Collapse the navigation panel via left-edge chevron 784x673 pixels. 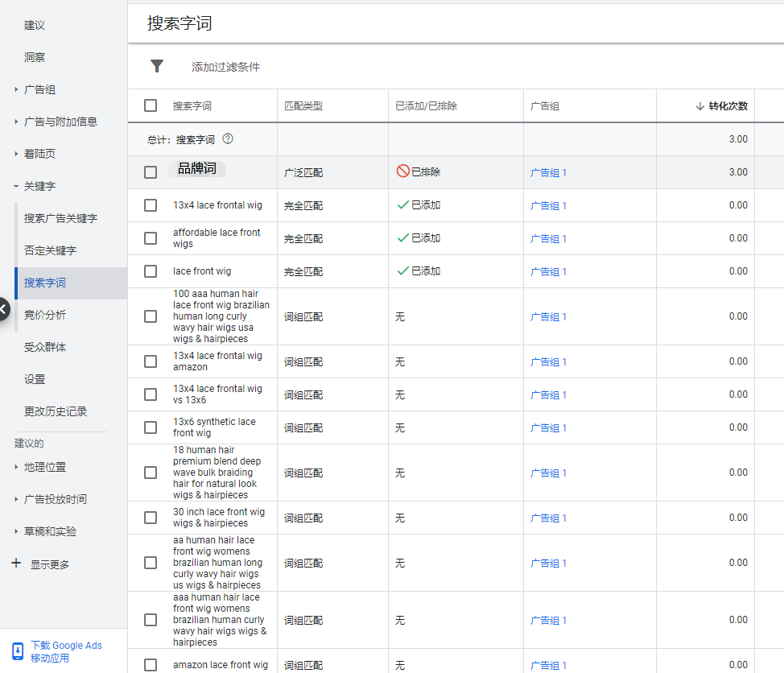pos(2,308)
